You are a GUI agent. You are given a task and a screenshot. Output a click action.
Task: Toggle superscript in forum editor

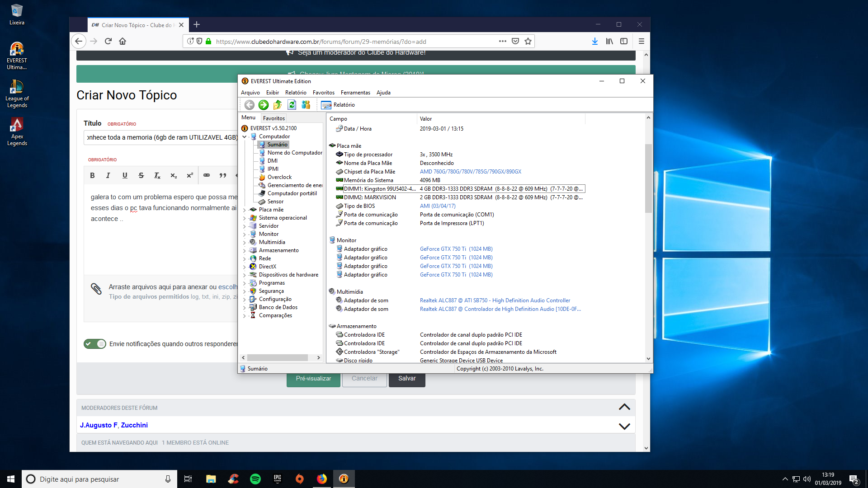point(190,175)
